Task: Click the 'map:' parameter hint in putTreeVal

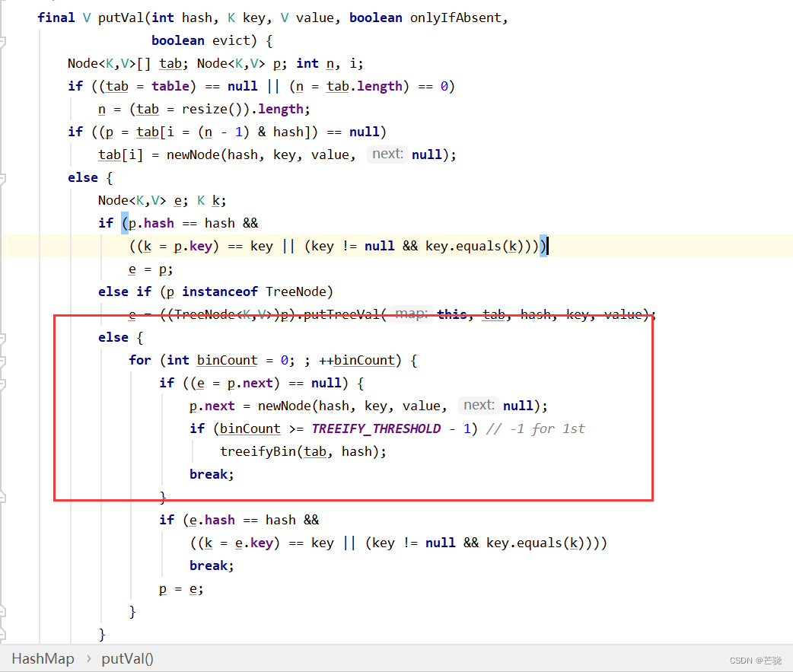Action: [411, 314]
